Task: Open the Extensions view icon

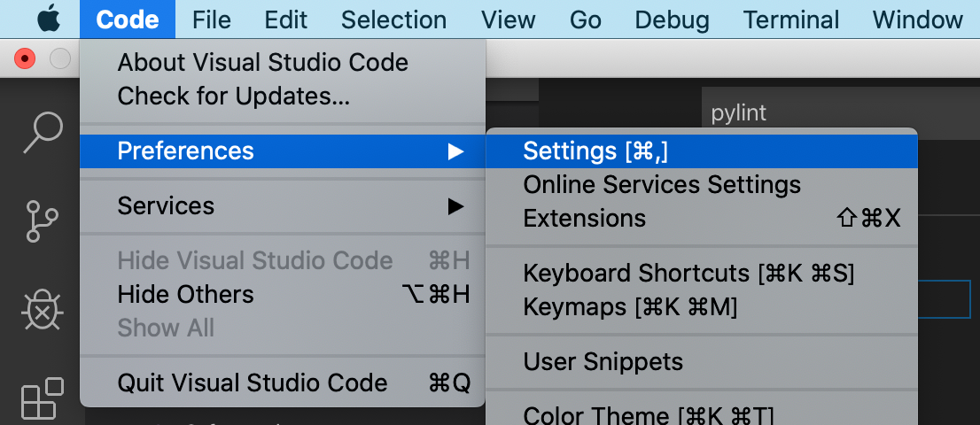Action: pyautogui.click(x=42, y=398)
